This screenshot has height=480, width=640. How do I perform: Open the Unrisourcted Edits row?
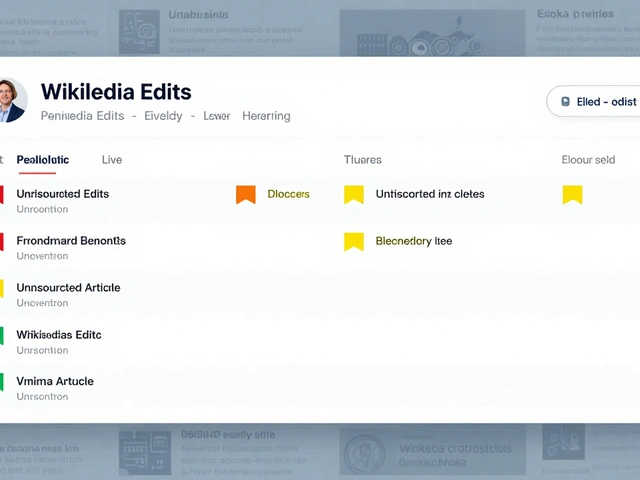pyautogui.click(x=62, y=194)
